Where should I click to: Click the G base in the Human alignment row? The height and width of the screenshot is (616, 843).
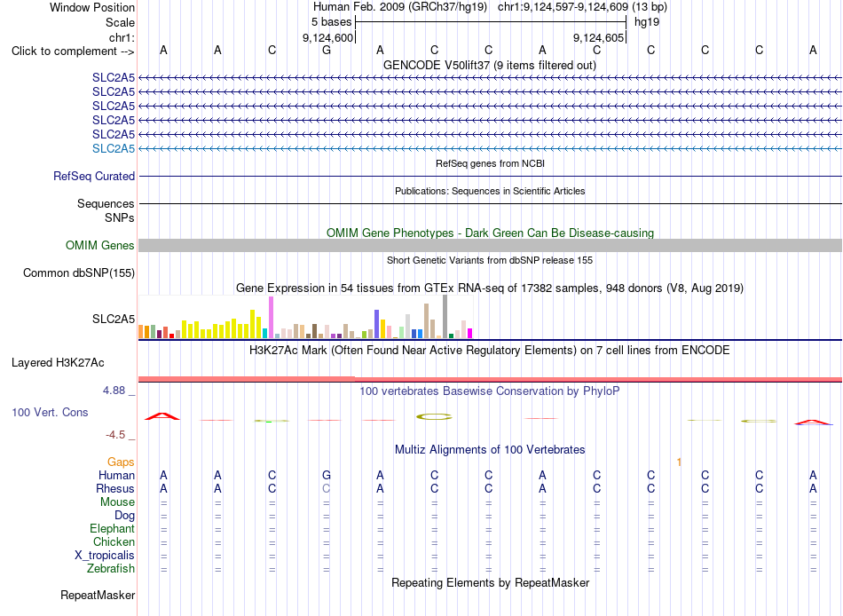[x=327, y=475]
